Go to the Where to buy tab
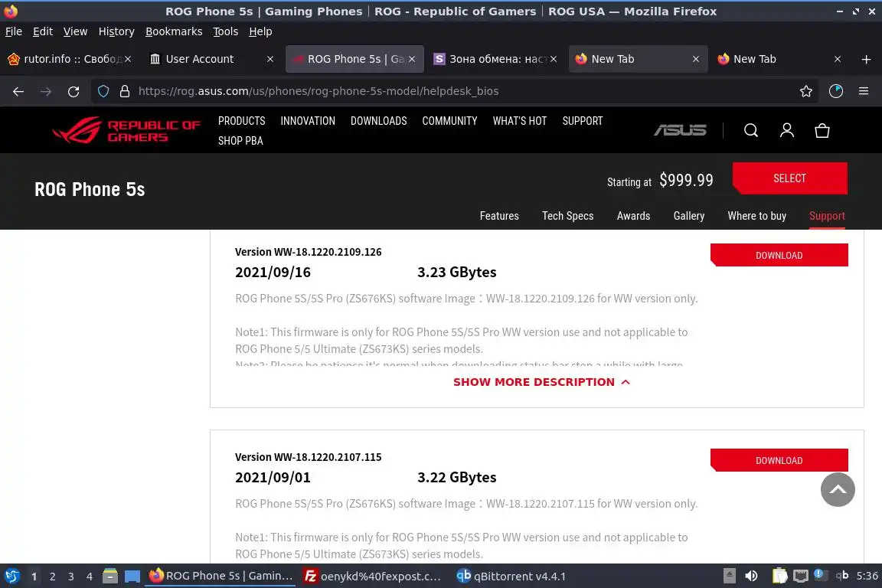 pos(756,216)
